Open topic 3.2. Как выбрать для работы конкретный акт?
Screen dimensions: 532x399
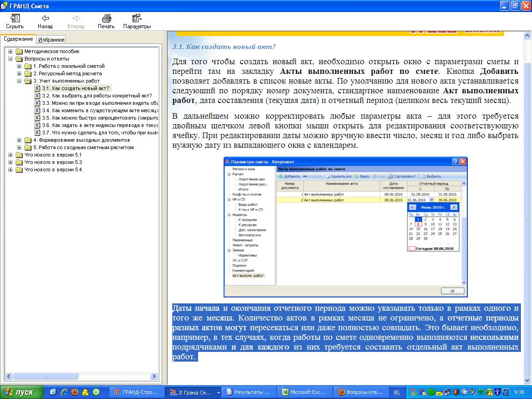click(x=97, y=96)
